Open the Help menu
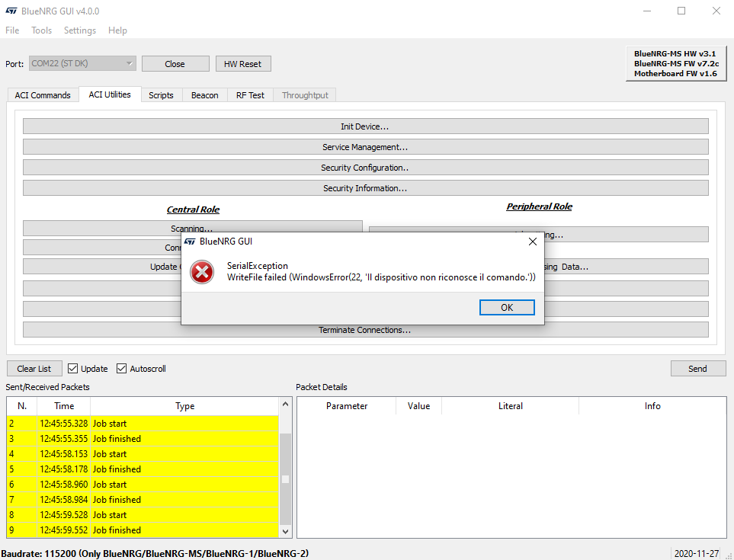 click(x=117, y=30)
